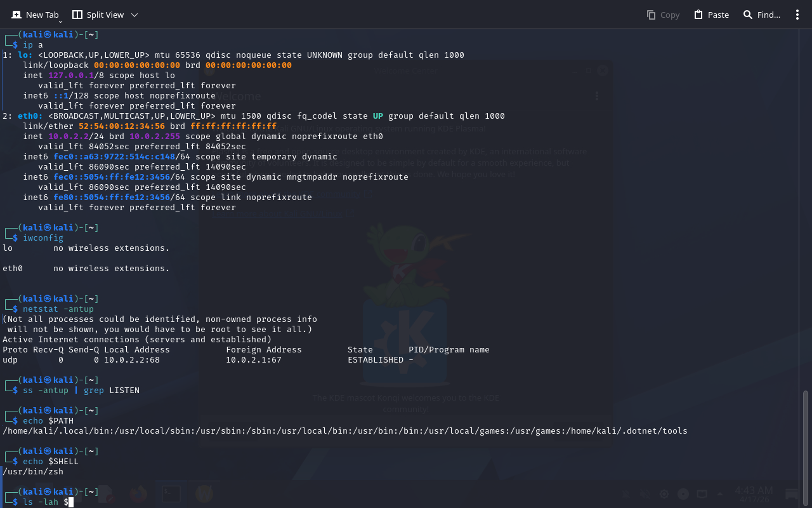The height and width of the screenshot is (508, 812).
Task: Click the loopback IP 127.0.0.1
Action: coord(71,76)
